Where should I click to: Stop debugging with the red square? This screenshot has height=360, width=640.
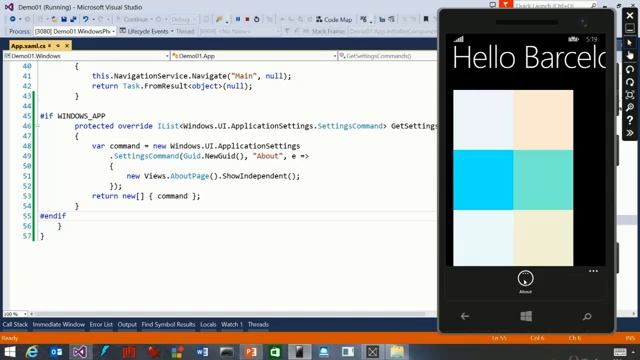coord(247,19)
